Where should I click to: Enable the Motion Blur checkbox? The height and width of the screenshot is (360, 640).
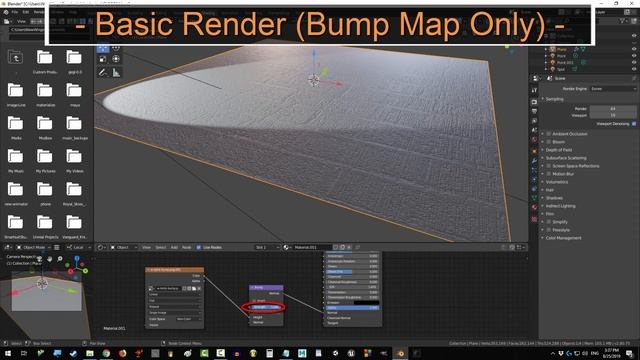549,174
